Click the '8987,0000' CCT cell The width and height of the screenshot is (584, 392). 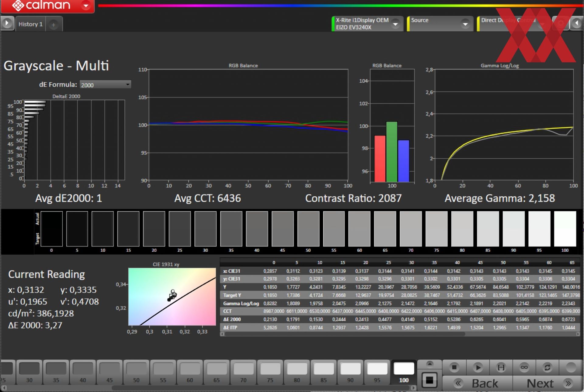click(x=274, y=311)
